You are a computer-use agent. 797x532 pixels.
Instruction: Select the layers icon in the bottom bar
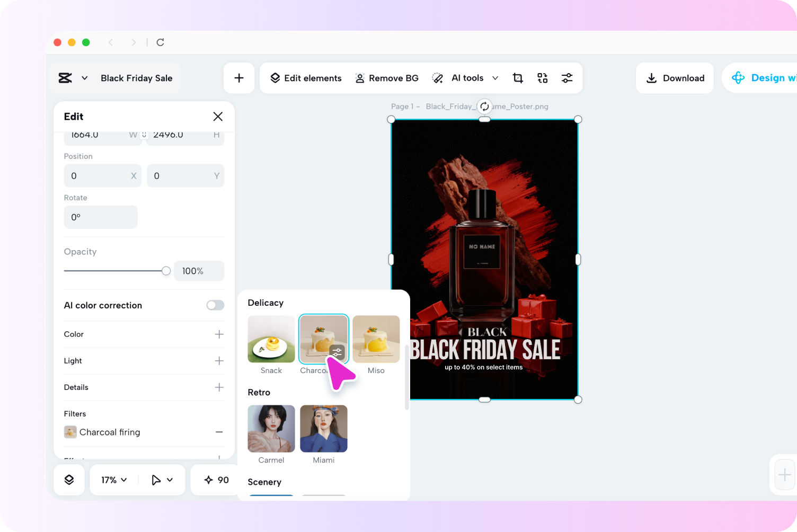(x=69, y=480)
